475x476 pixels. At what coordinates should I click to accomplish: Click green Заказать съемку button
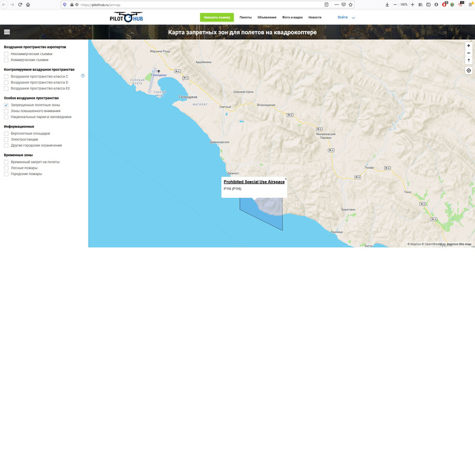pyautogui.click(x=217, y=17)
